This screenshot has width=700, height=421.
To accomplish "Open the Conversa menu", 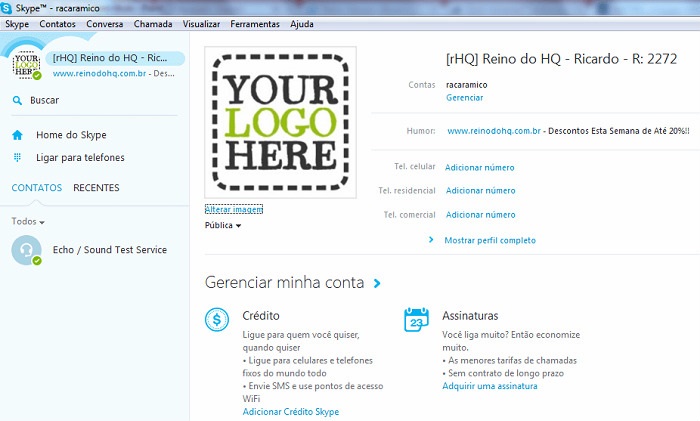I will (x=104, y=24).
